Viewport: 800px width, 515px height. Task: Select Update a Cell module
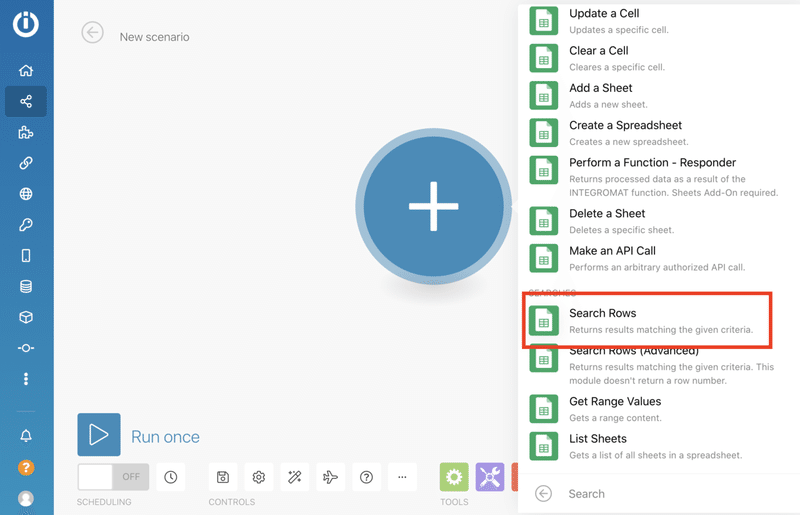pyautogui.click(x=659, y=21)
